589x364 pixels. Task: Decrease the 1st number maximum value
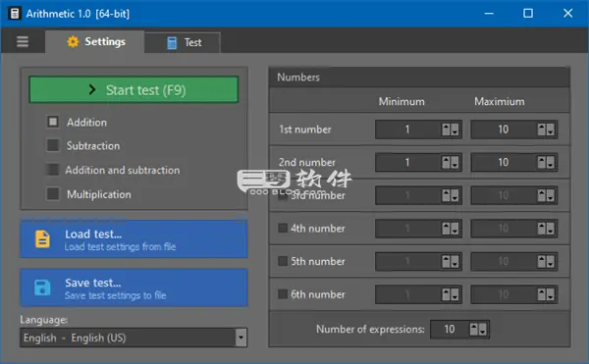point(550,130)
